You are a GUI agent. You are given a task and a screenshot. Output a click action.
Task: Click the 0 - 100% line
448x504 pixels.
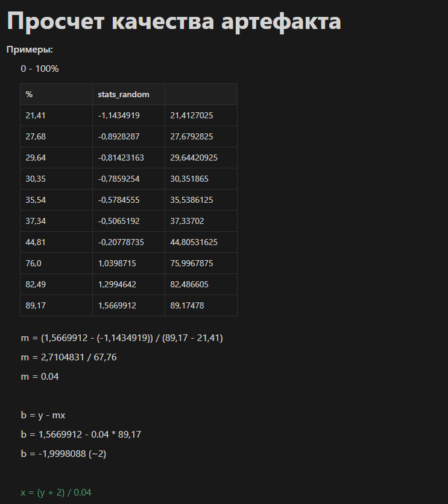click(x=40, y=69)
